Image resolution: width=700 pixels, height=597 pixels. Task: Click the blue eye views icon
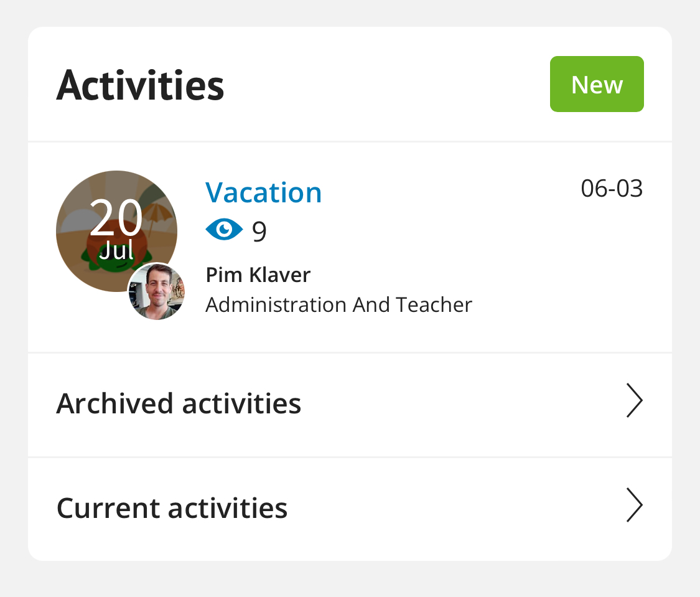[224, 230]
